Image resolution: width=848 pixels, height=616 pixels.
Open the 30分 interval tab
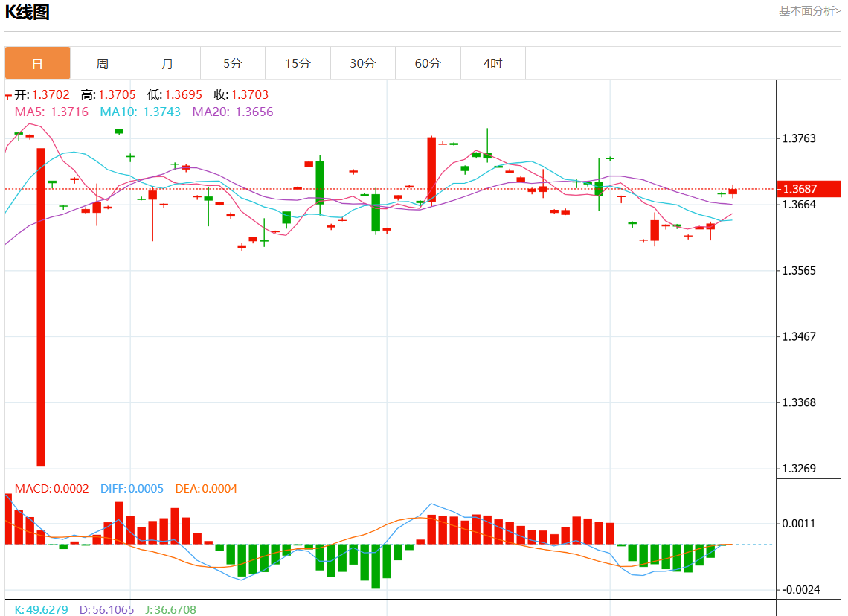coord(363,63)
